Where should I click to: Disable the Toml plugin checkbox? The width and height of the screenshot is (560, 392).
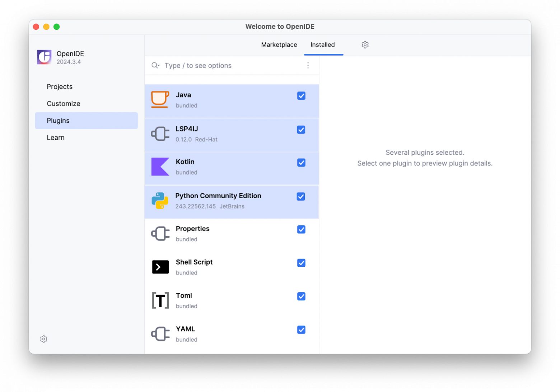pos(301,296)
